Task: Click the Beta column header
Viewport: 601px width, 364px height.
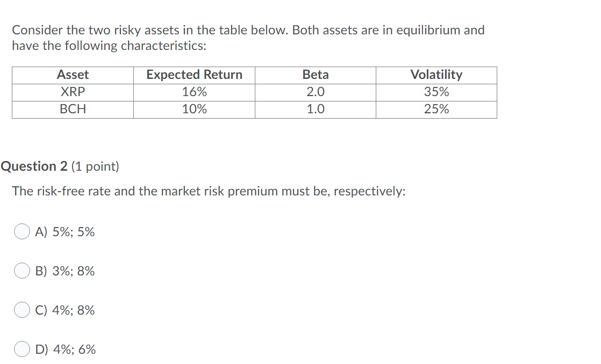Action: pos(315,75)
